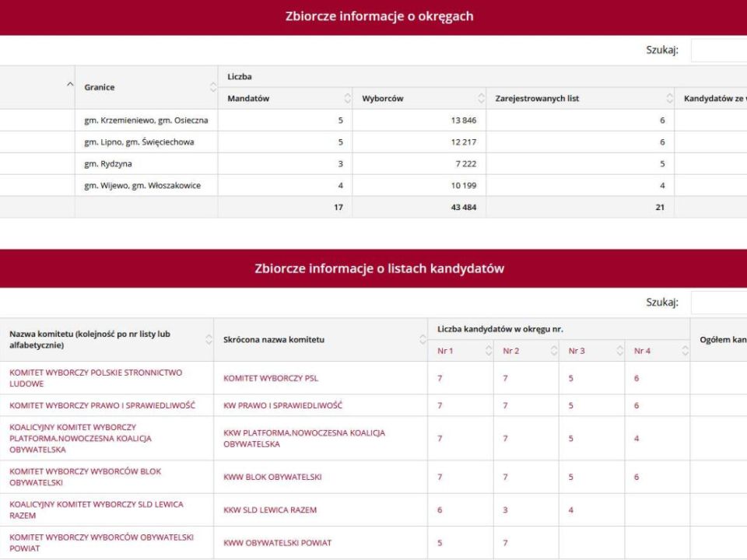The image size is (747, 560).
Task: Sort candidate lists by Nr 4 column
Action: pyautogui.click(x=685, y=352)
